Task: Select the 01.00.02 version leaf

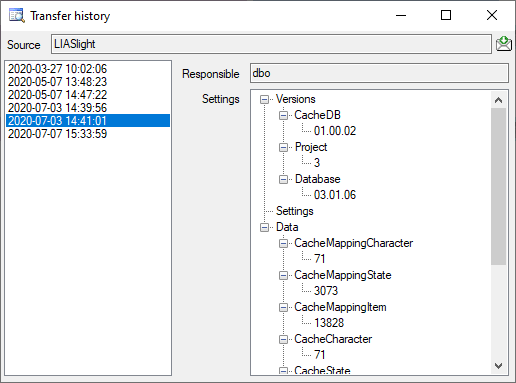Action: click(335, 131)
